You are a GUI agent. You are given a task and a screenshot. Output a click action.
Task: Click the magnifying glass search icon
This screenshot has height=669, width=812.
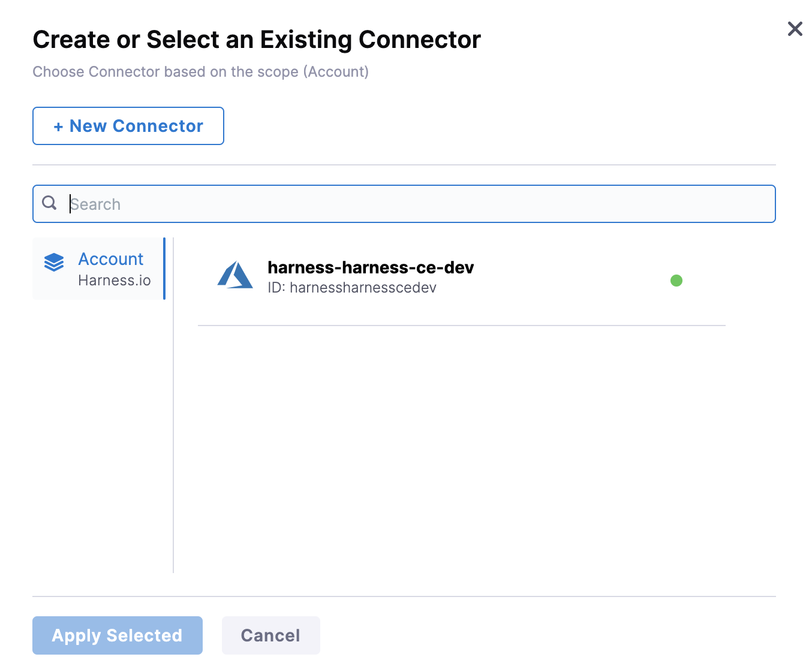50,203
